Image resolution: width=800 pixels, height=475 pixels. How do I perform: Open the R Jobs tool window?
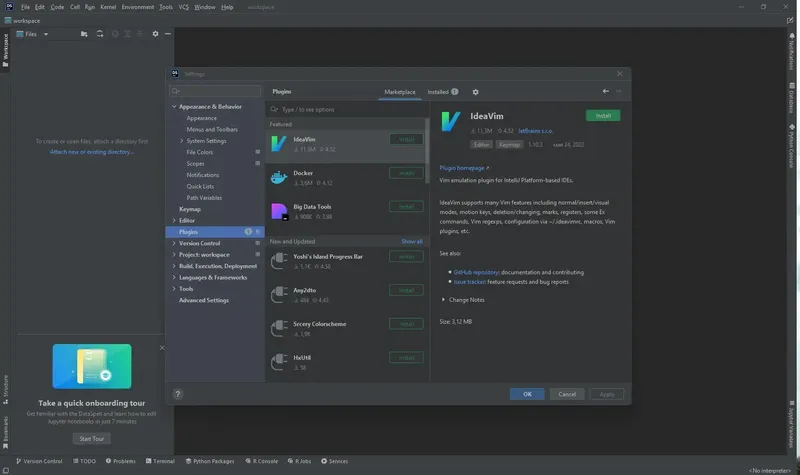point(299,461)
